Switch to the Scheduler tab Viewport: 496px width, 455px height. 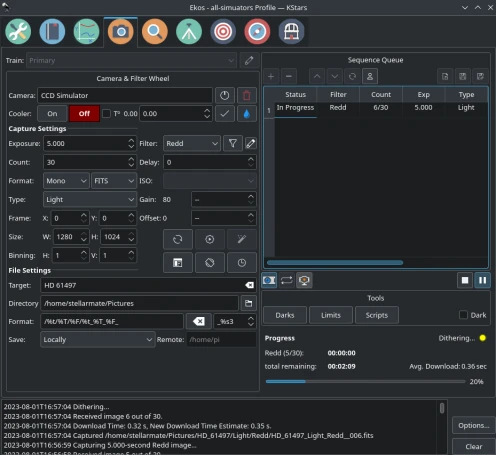[52, 32]
